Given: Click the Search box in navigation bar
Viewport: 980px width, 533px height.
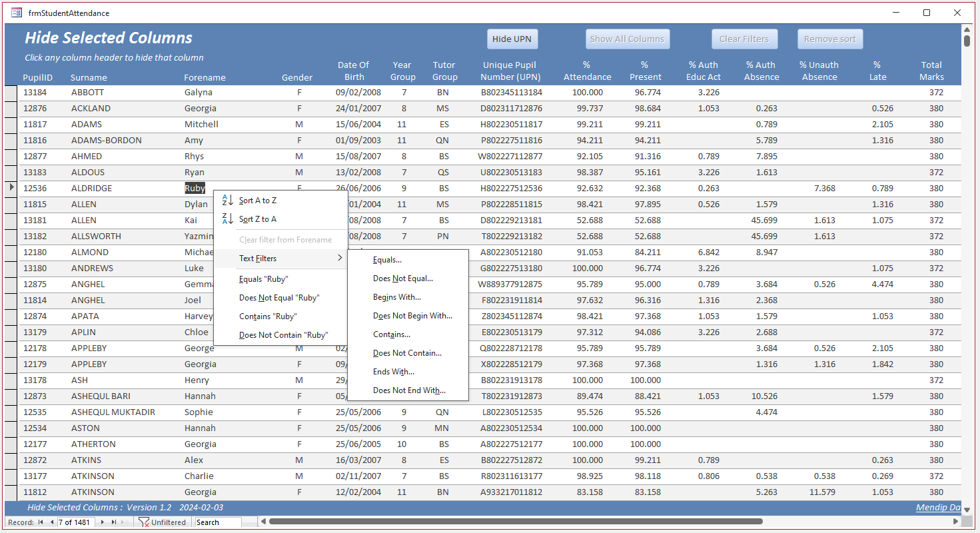Looking at the screenshot, I should (x=218, y=522).
